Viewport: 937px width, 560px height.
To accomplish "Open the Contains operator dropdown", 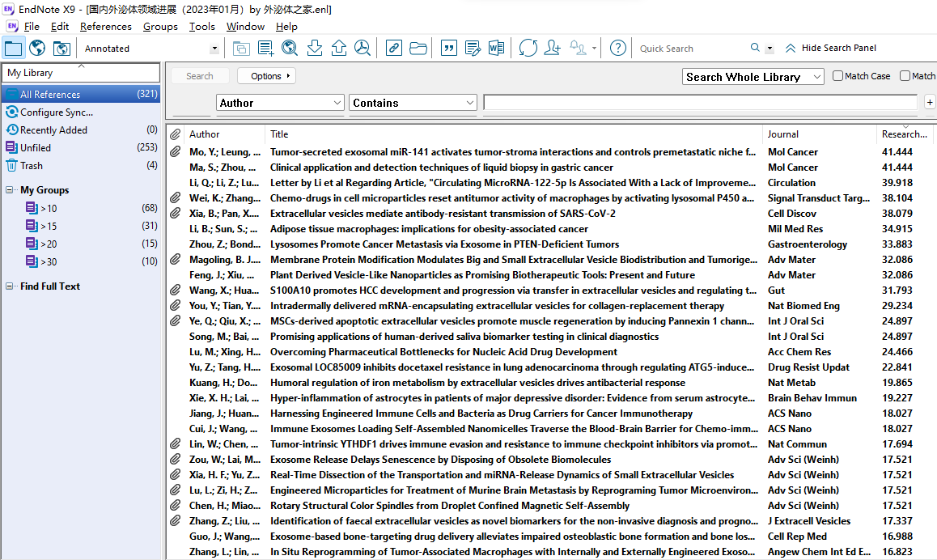I will click(x=413, y=103).
